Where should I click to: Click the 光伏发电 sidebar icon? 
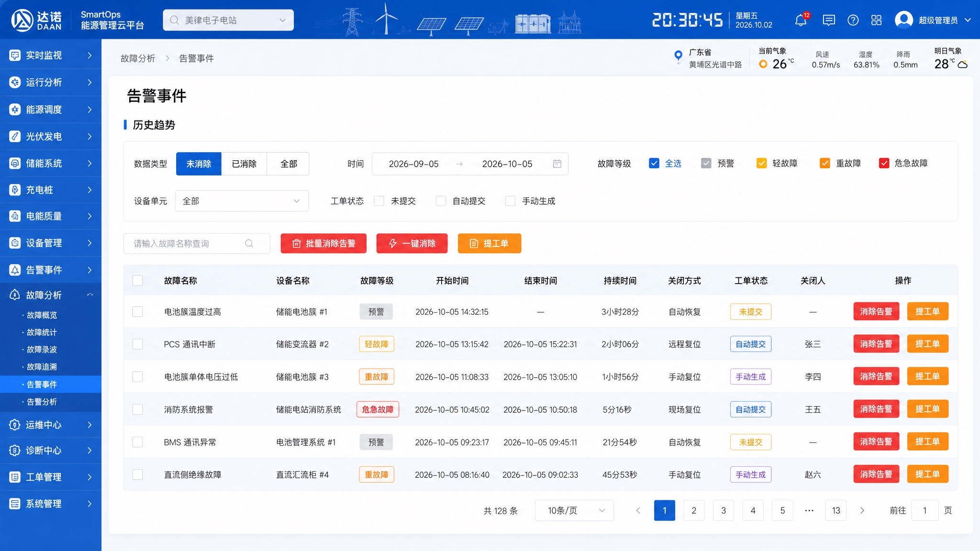pyautogui.click(x=15, y=136)
